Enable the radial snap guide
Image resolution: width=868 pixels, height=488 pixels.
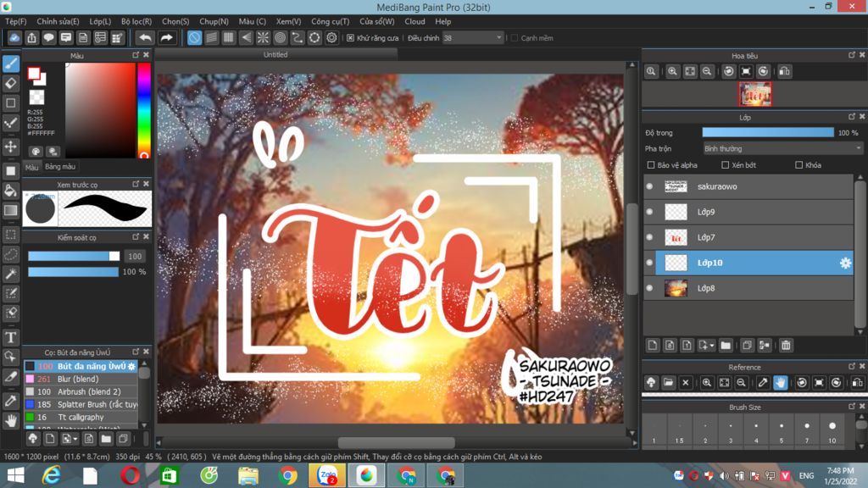click(x=263, y=37)
